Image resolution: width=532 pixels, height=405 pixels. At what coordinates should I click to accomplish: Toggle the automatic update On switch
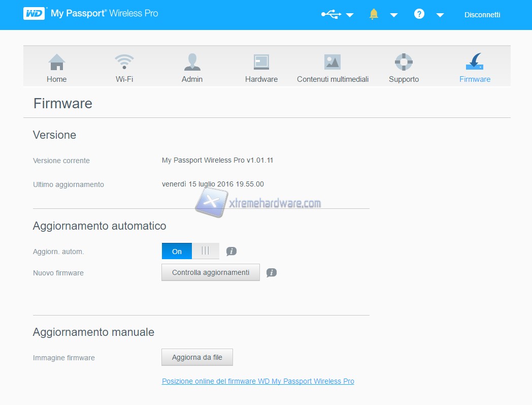[x=190, y=251]
